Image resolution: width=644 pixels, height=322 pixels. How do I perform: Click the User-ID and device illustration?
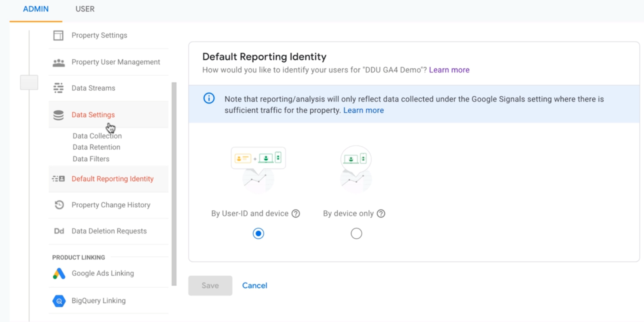258,169
